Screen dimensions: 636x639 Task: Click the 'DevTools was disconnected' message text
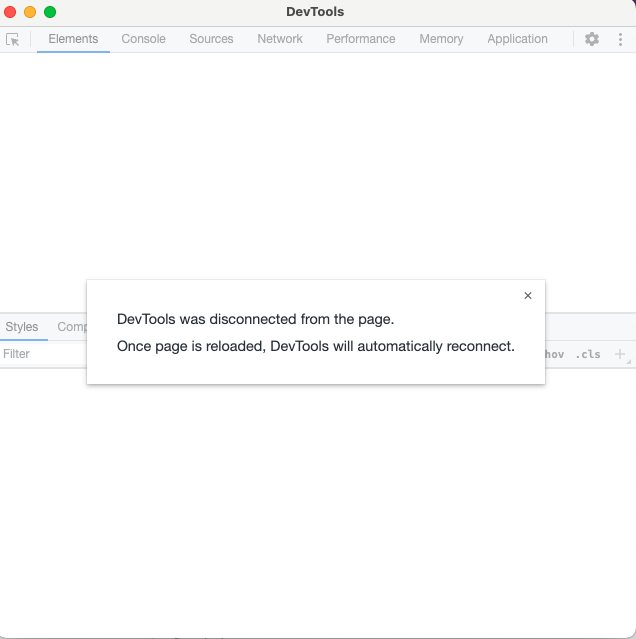255,319
